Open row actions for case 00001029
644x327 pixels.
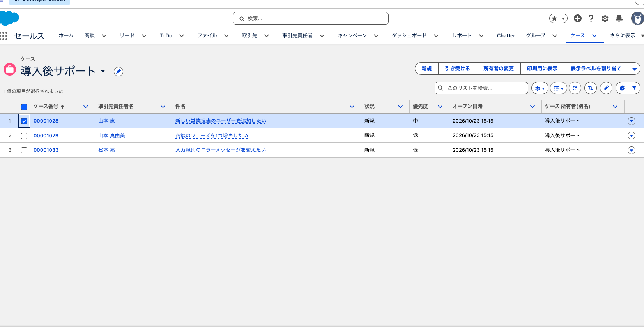632,135
